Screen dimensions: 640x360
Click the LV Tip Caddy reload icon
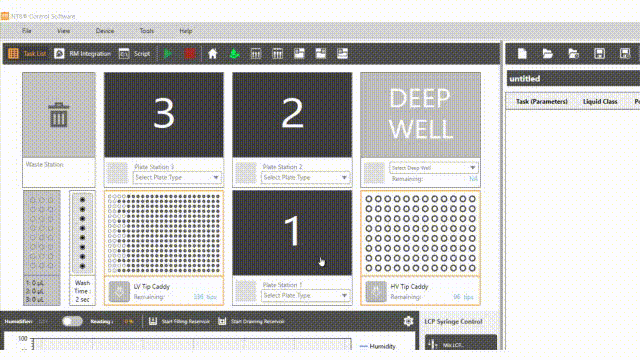point(119,291)
